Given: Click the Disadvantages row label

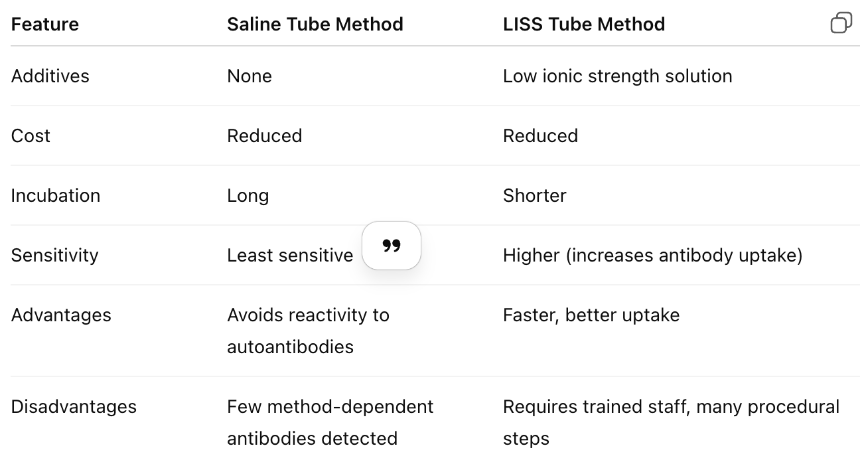Looking at the screenshot, I should [x=74, y=407].
